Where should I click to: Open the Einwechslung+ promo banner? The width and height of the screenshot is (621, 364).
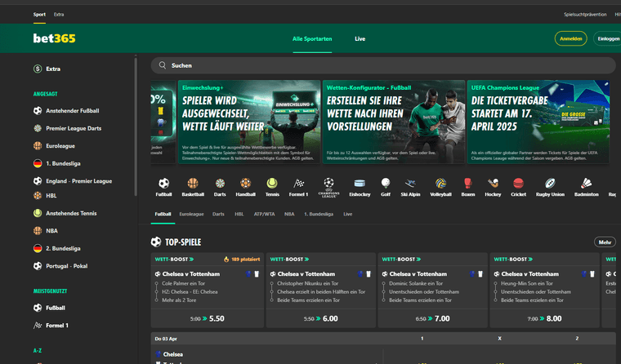[x=249, y=122]
